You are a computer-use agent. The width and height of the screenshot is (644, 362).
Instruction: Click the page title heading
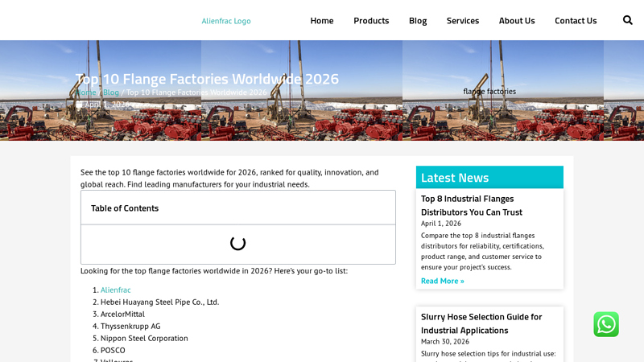pos(207,79)
